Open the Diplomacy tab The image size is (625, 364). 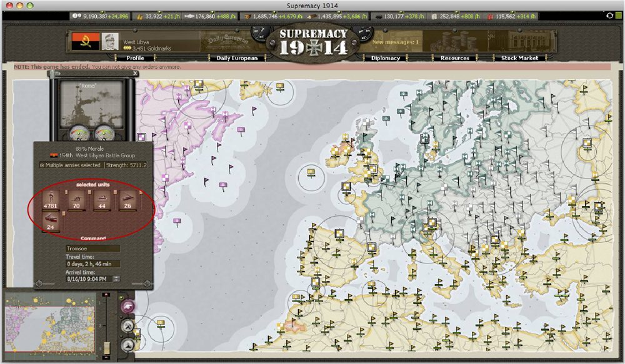[386, 58]
